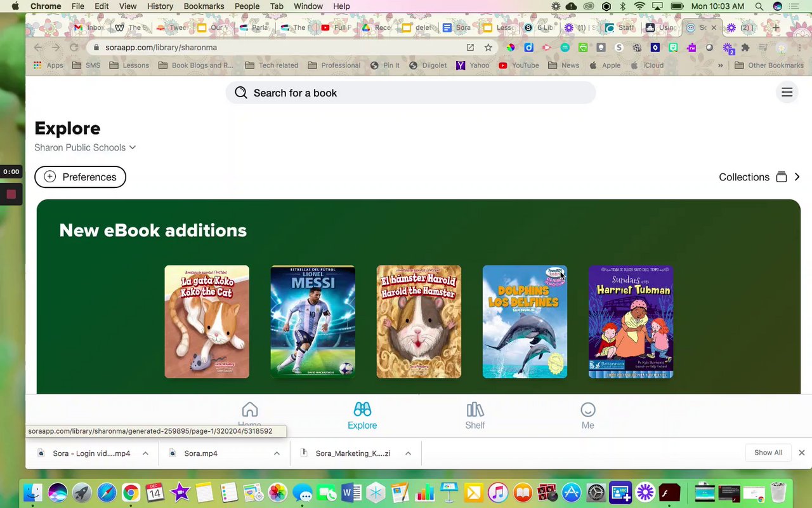812x508 pixels.
Task: Open Lionel Messi book cover
Action: pyautogui.click(x=313, y=322)
